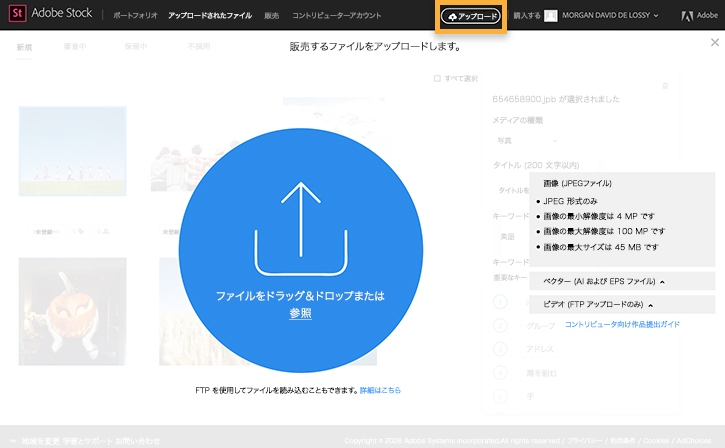Viewport: 725px width, 448px height.
Task: Switch to the 審査中 tab
Action: pyautogui.click(x=75, y=46)
